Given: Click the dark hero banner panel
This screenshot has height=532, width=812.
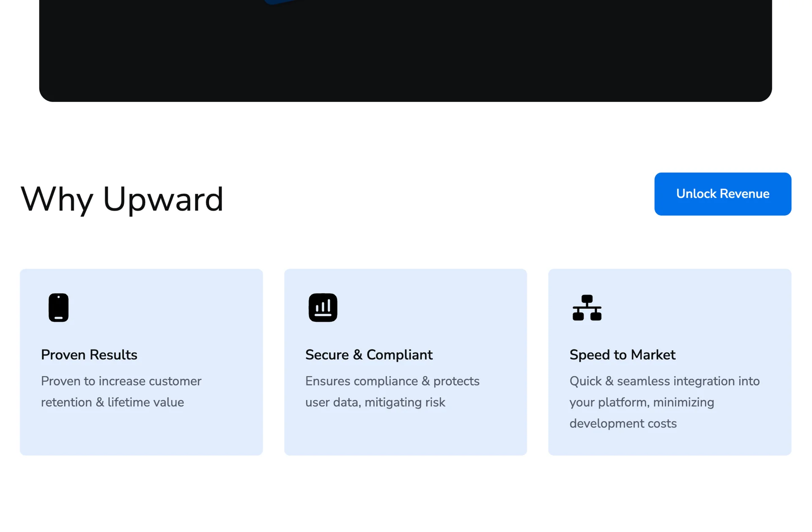Looking at the screenshot, I should click(x=405, y=50).
